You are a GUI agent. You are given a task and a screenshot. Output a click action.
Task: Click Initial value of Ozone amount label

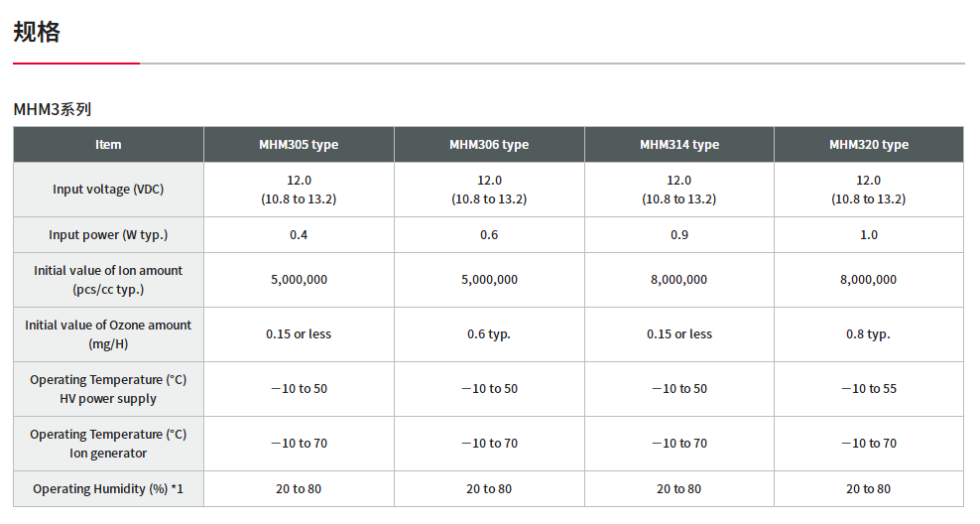108,333
